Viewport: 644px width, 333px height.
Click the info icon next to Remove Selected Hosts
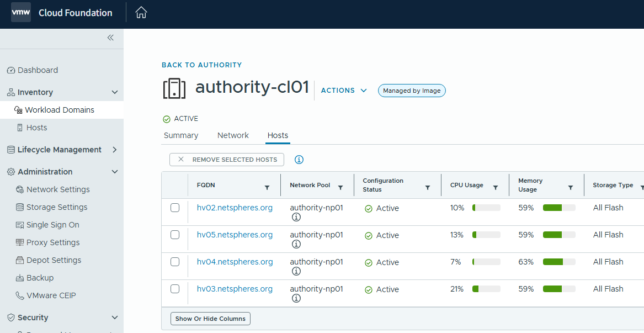[299, 160]
